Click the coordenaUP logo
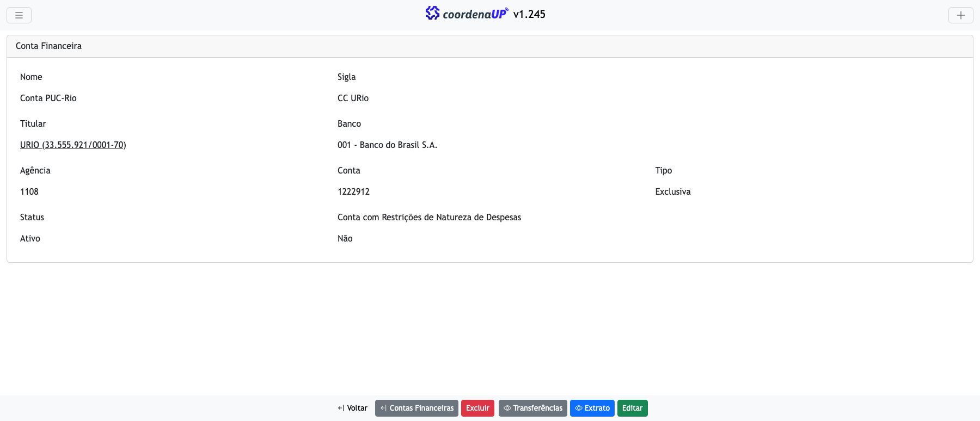The width and height of the screenshot is (980, 421). point(467,14)
